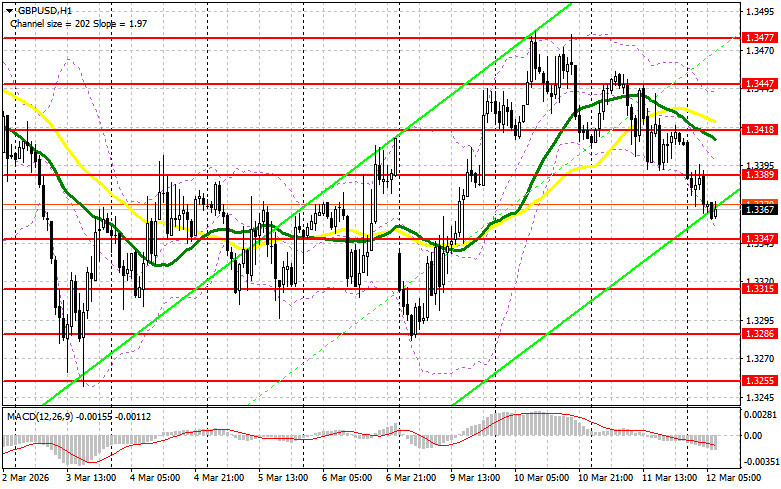781x489 pixels.
Task: Click the -0.00351 MACD scale value
Action: pos(758,461)
